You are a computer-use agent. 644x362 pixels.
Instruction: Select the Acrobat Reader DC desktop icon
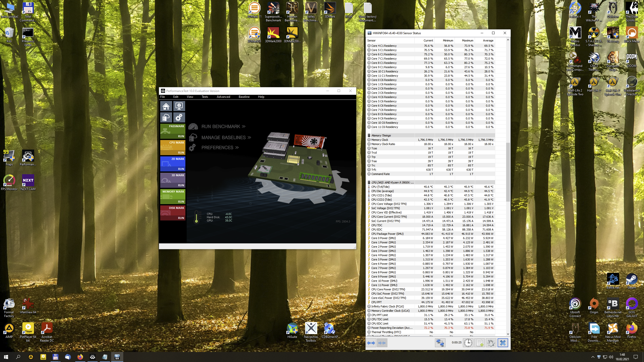pos(47,332)
